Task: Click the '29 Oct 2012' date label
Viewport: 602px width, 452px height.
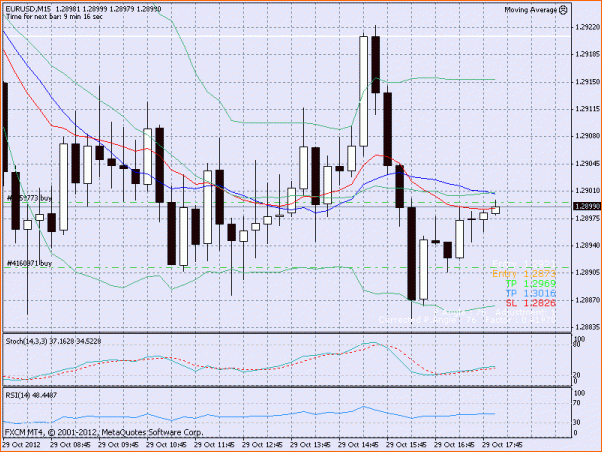Action: point(21,445)
